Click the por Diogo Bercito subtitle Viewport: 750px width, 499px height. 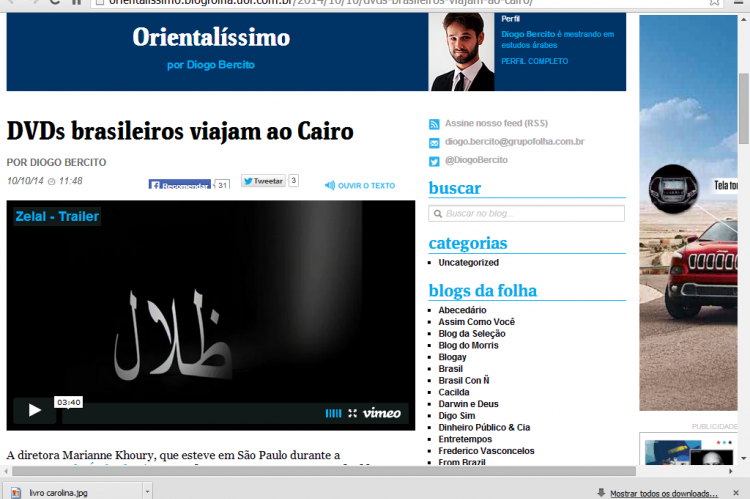click(x=210, y=65)
